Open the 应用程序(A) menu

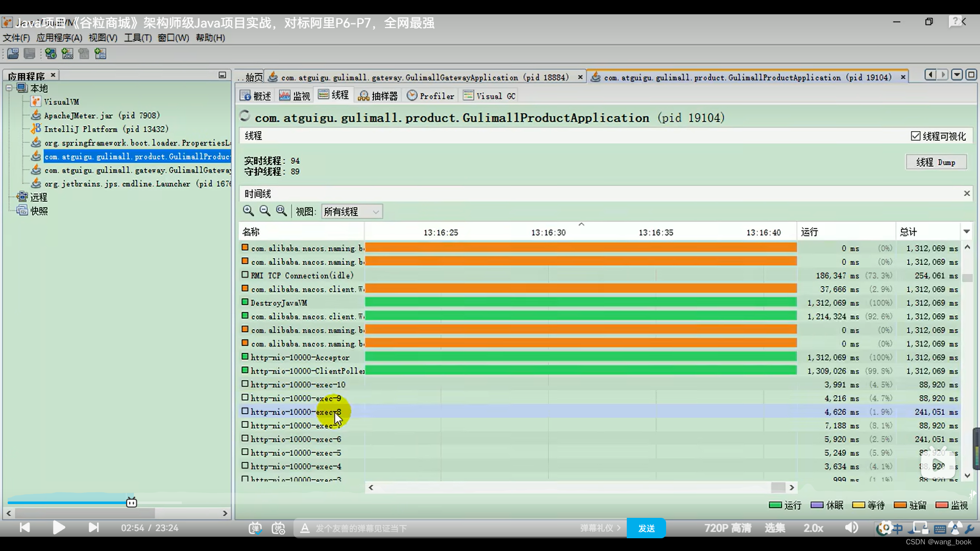pyautogui.click(x=59, y=38)
